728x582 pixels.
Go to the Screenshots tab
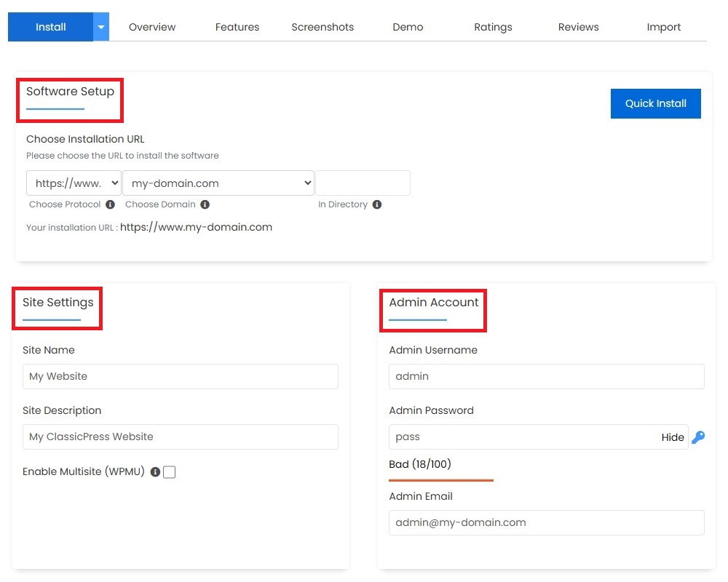pyautogui.click(x=323, y=27)
